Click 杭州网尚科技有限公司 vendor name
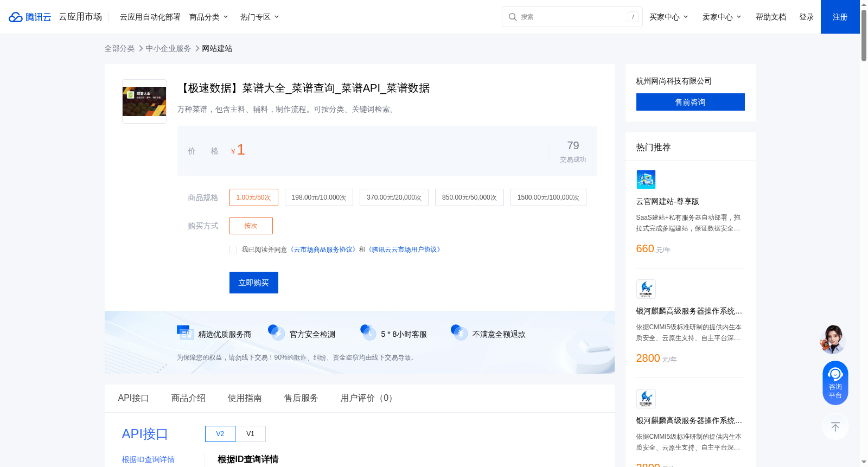Image resolution: width=868 pixels, height=467 pixels. (674, 81)
